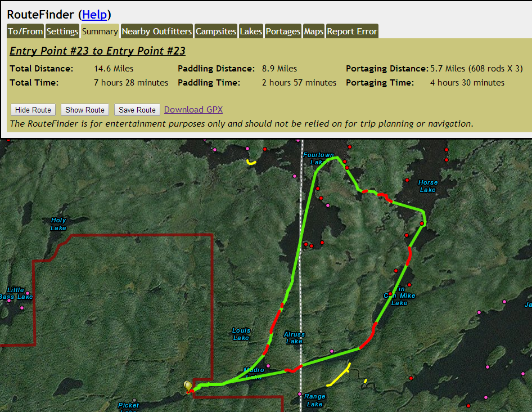The width and height of the screenshot is (532, 412).
Task: Click the Save Route button
Action: [137, 110]
